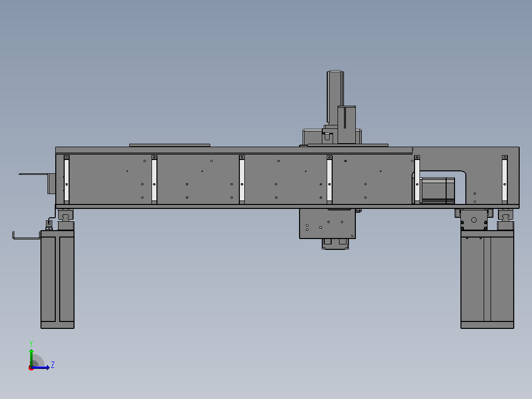Click the red origin dot of the triad

tap(31, 368)
